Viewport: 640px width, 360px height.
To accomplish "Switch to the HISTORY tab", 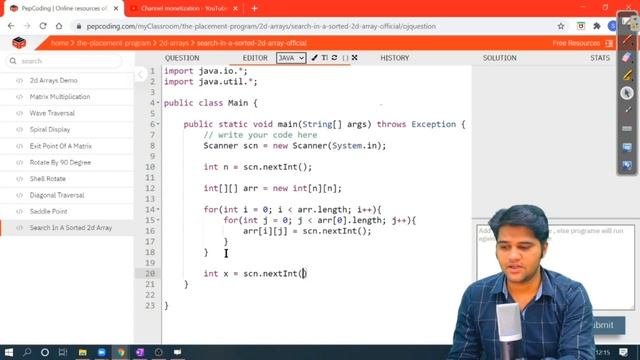I will pos(395,58).
